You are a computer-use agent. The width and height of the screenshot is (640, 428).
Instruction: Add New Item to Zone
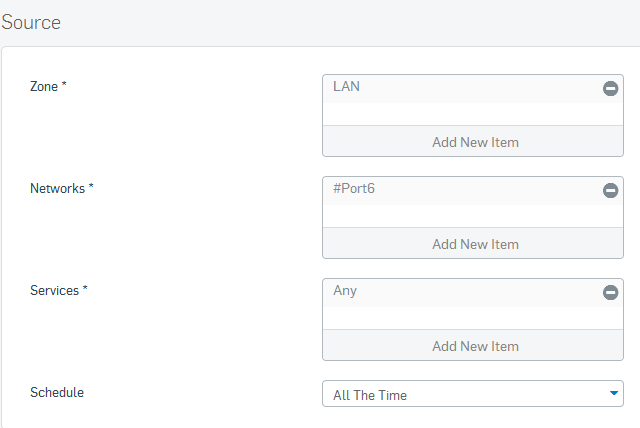point(473,141)
